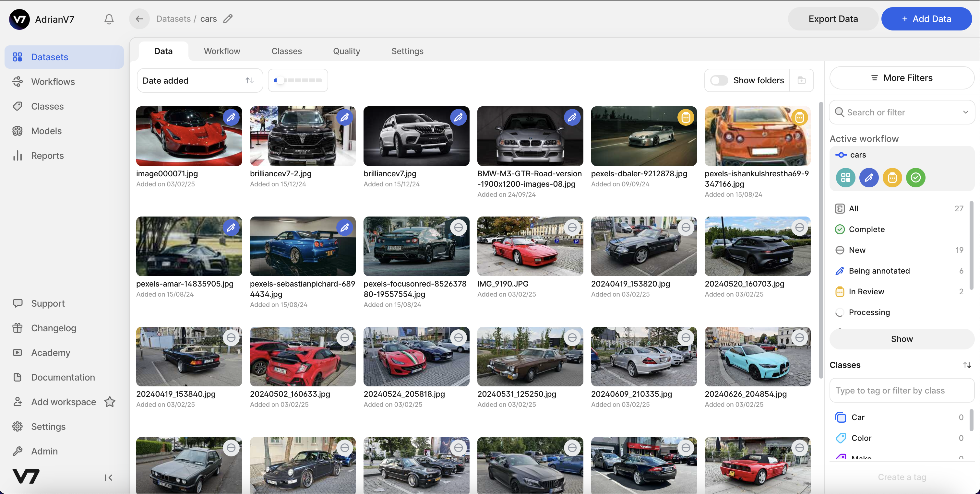Select the blue annotate stage icon in workflow
This screenshot has width=980, height=494.
pos(869,177)
